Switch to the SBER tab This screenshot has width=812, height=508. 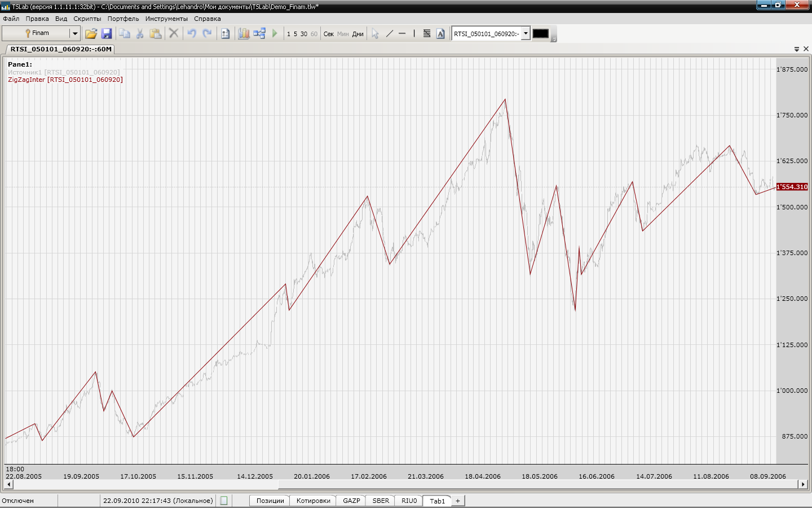click(x=381, y=501)
